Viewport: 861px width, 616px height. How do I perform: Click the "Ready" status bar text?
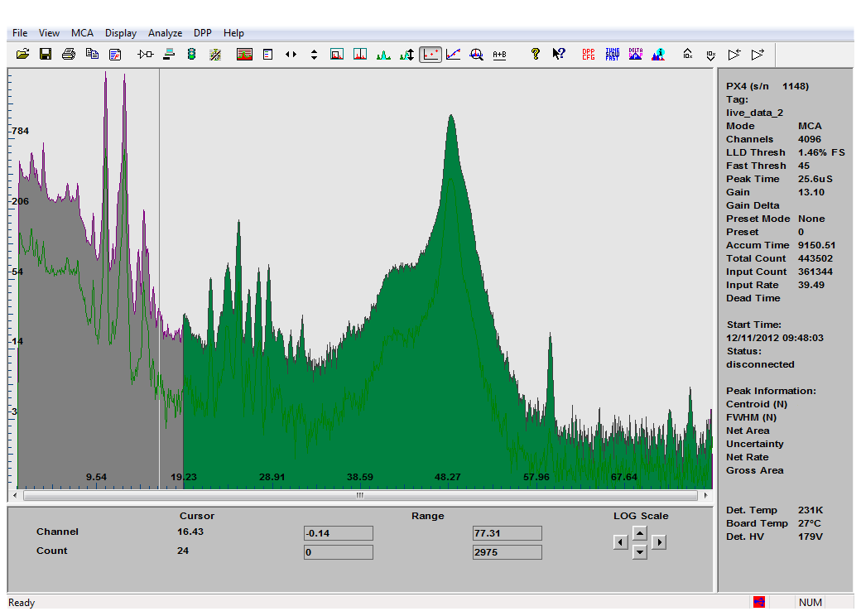point(22,602)
